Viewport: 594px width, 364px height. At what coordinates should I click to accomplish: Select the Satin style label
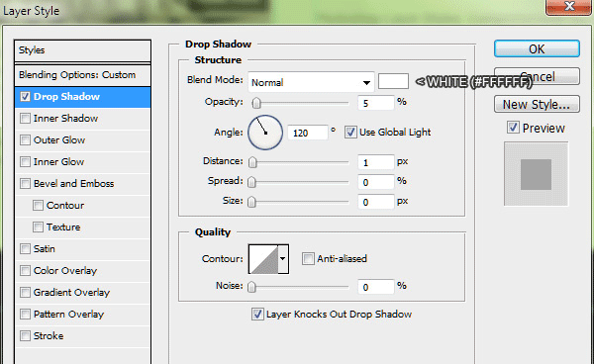(45, 249)
